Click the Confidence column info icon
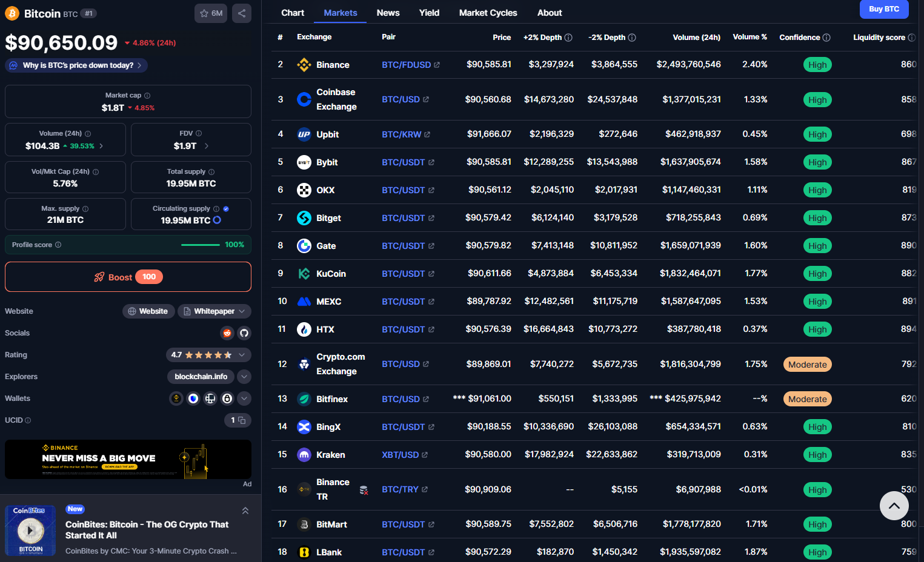 pyautogui.click(x=826, y=38)
